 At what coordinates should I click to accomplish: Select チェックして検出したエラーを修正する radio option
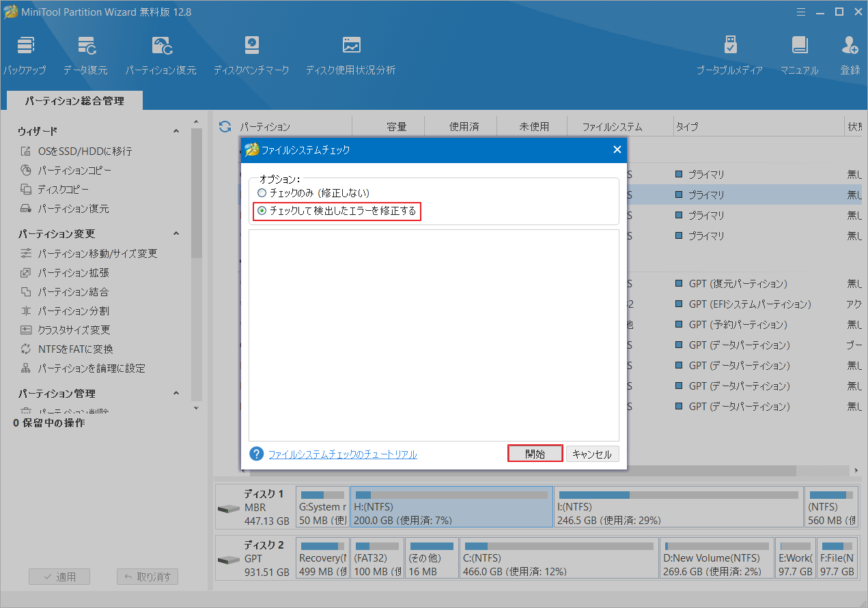pyautogui.click(x=337, y=211)
